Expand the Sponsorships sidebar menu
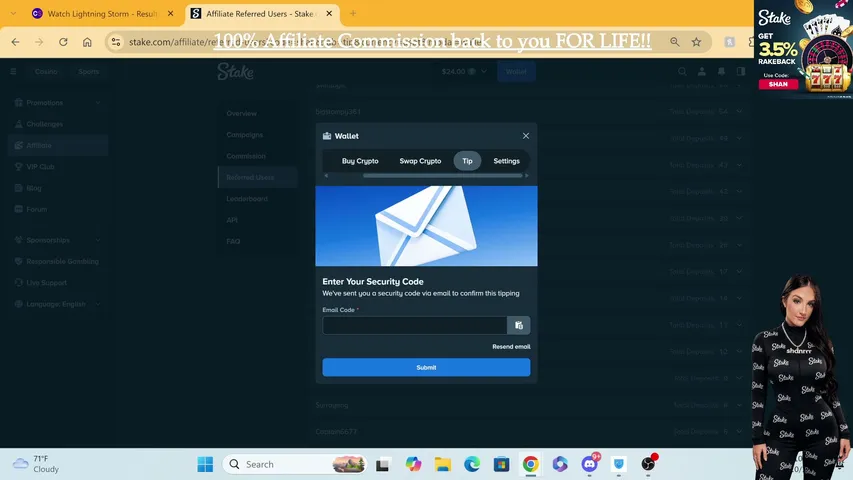 click(58, 240)
